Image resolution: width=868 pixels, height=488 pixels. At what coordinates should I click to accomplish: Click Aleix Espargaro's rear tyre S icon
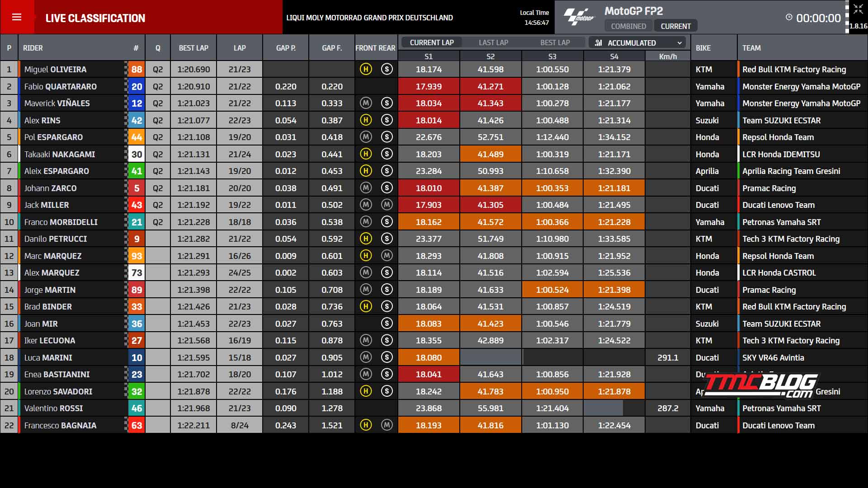(387, 171)
